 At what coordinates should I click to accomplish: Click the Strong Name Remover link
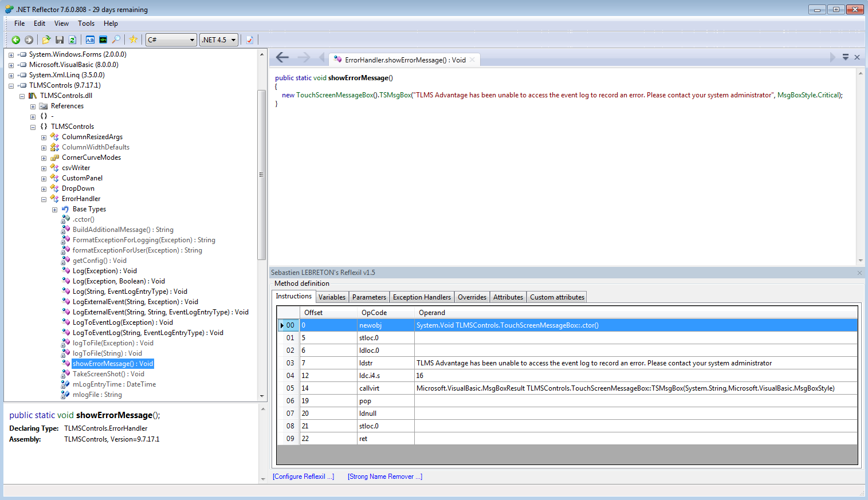click(x=384, y=477)
